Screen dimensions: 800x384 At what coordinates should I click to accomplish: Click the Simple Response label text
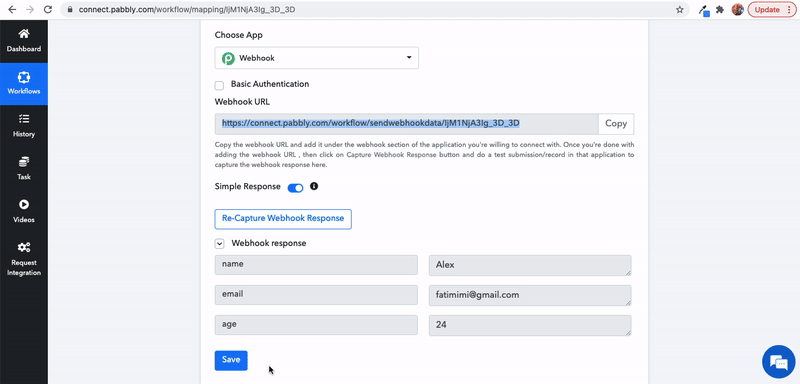[247, 187]
